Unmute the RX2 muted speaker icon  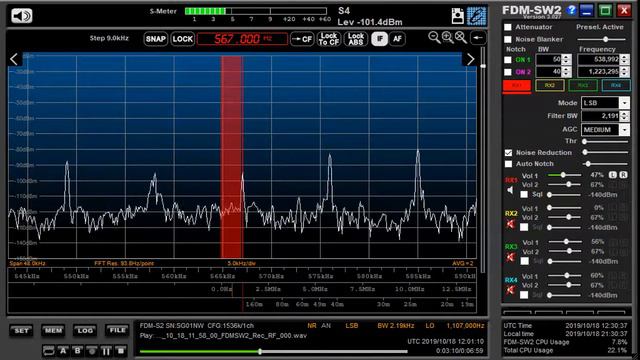[510, 224]
